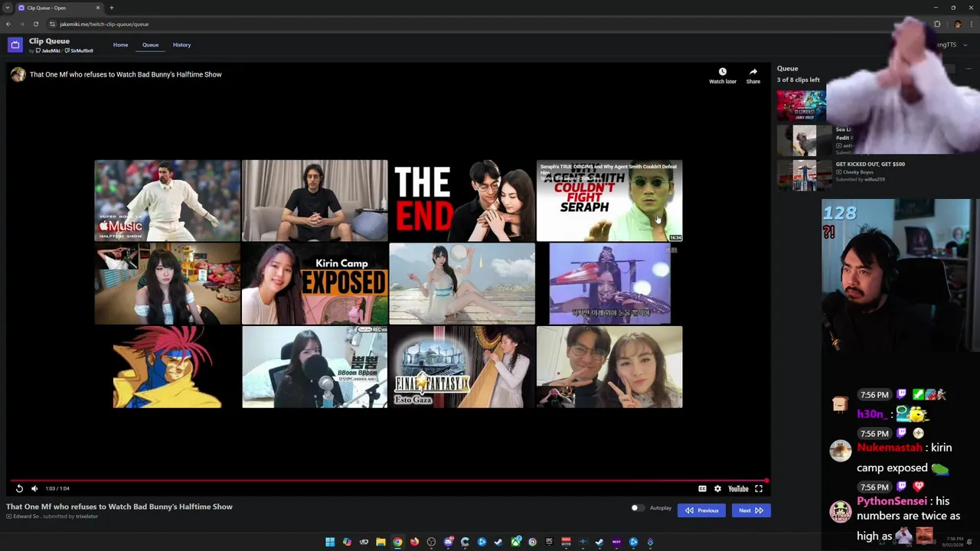The width and height of the screenshot is (980, 551).
Task: Open the man sitting on couch suggested video
Action: tap(315, 201)
